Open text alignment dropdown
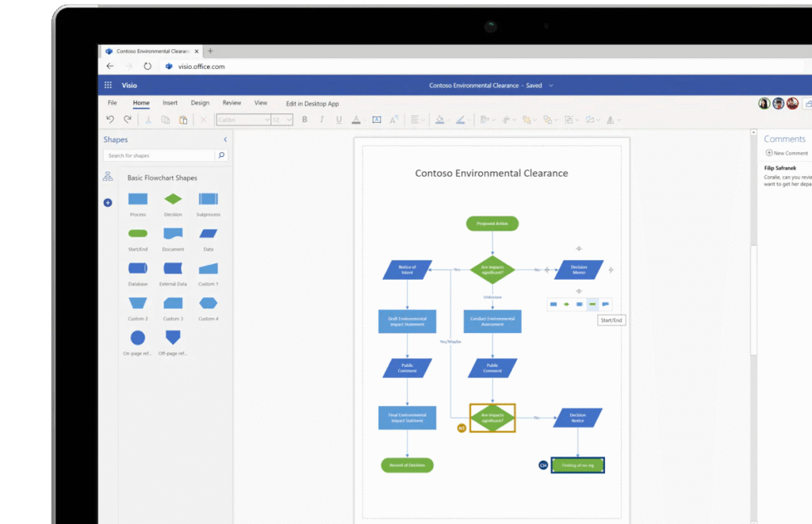 point(417,120)
